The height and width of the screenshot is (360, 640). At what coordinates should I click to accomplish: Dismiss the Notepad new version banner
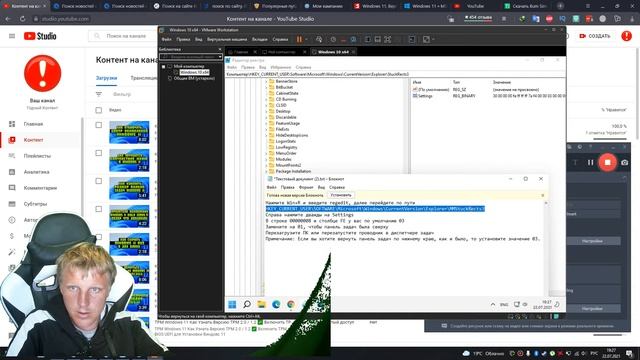542,195
